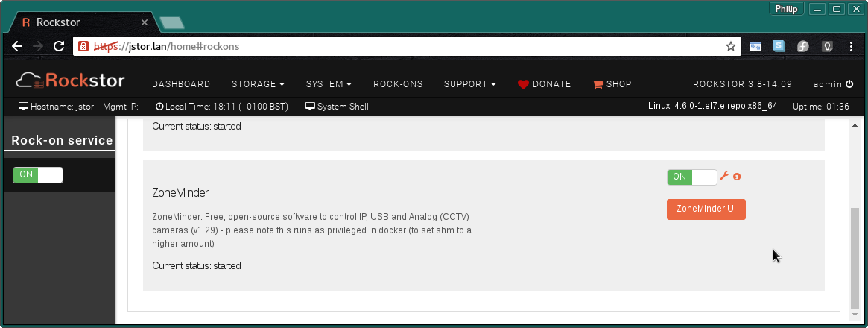The width and height of the screenshot is (868, 328).
Task: Close the Rockstor browser tab
Action: pyautogui.click(x=145, y=22)
